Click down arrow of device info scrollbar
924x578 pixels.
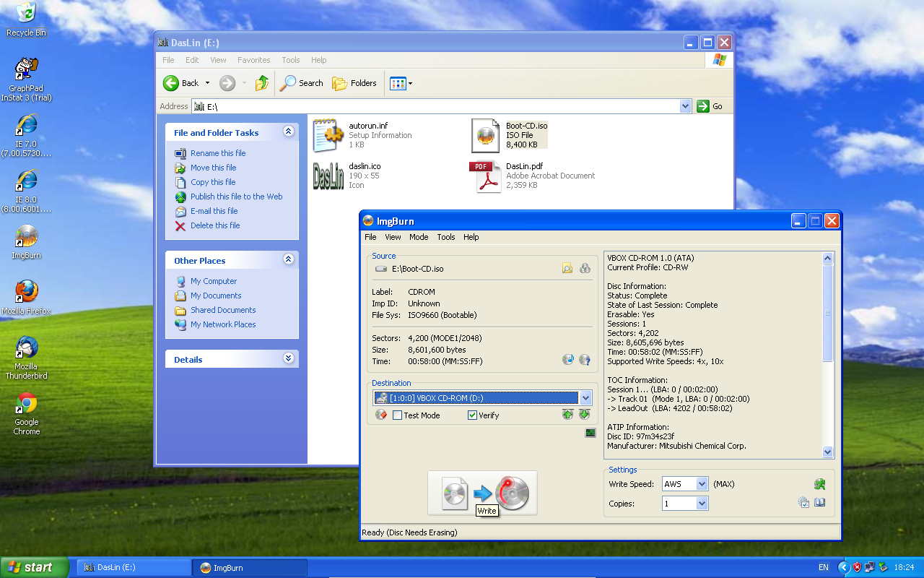[x=827, y=452]
